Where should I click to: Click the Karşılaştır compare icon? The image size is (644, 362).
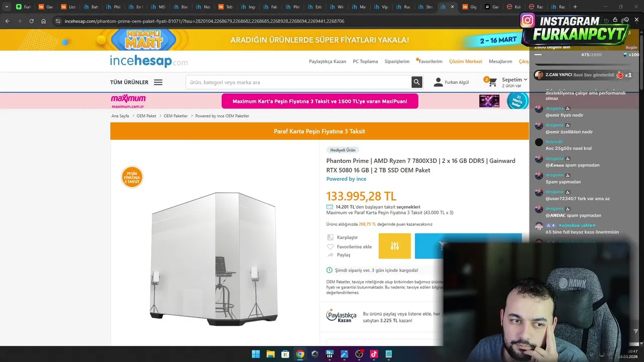[x=330, y=237]
